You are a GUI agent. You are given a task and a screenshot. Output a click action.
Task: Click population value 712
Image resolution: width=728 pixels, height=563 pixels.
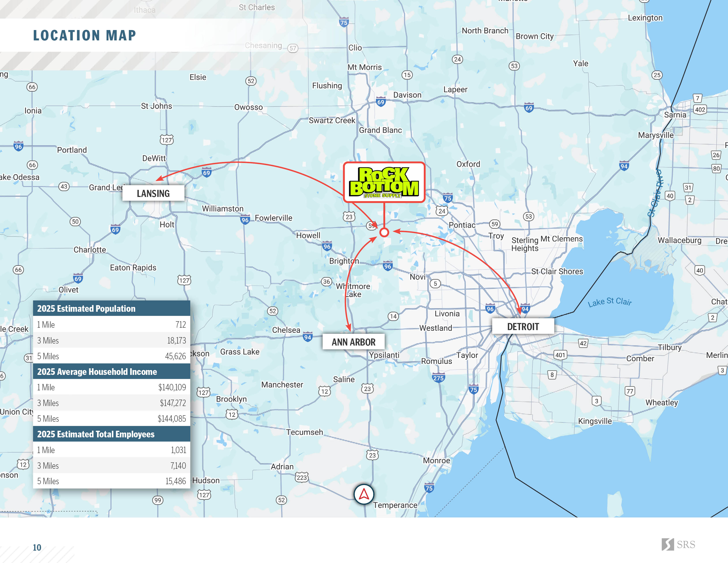pos(181,325)
